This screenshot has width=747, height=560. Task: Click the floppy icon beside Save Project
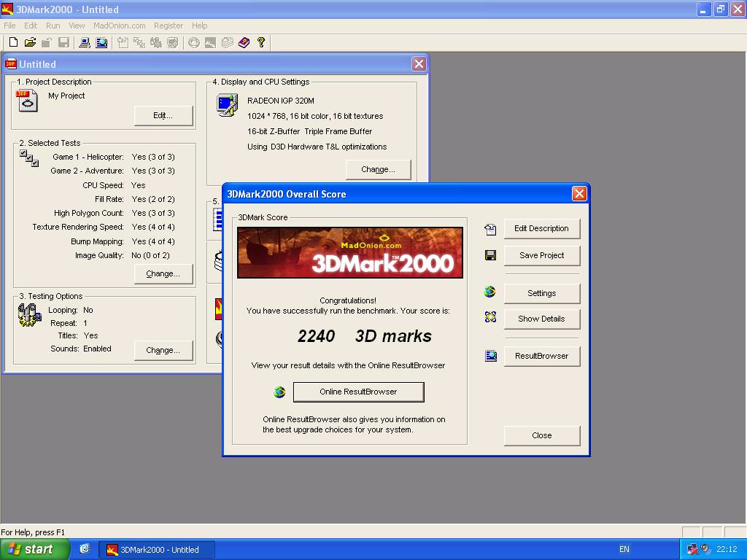click(x=490, y=255)
